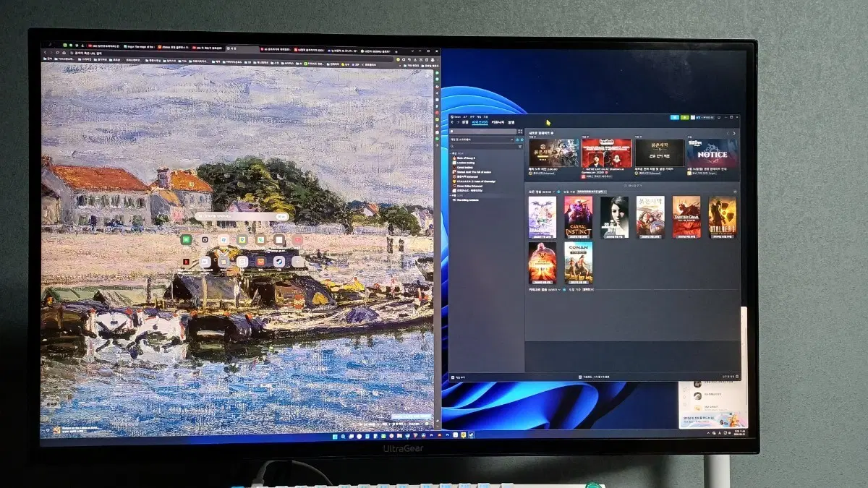This screenshot has height=488, width=868.
Task: Select the 새 탭 tab in Chrome
Action: click(241, 48)
